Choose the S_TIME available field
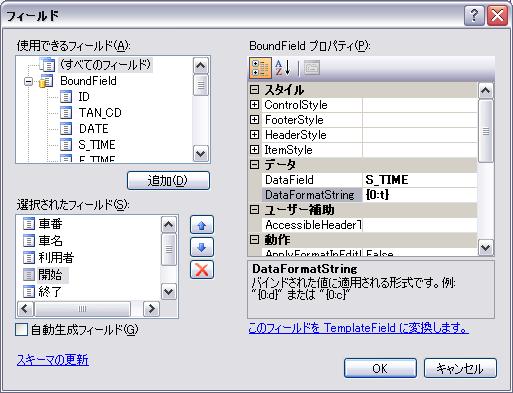Screen dimensions: 513x393 pos(97,145)
